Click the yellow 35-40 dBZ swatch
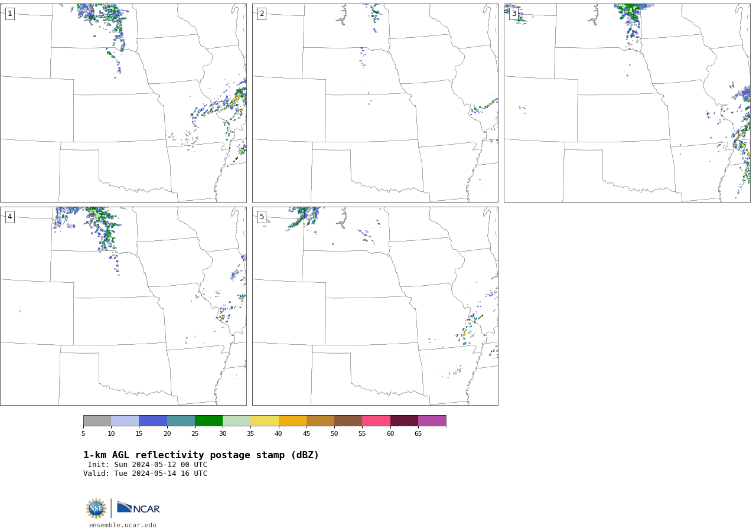The image size is (756, 532). point(265,421)
